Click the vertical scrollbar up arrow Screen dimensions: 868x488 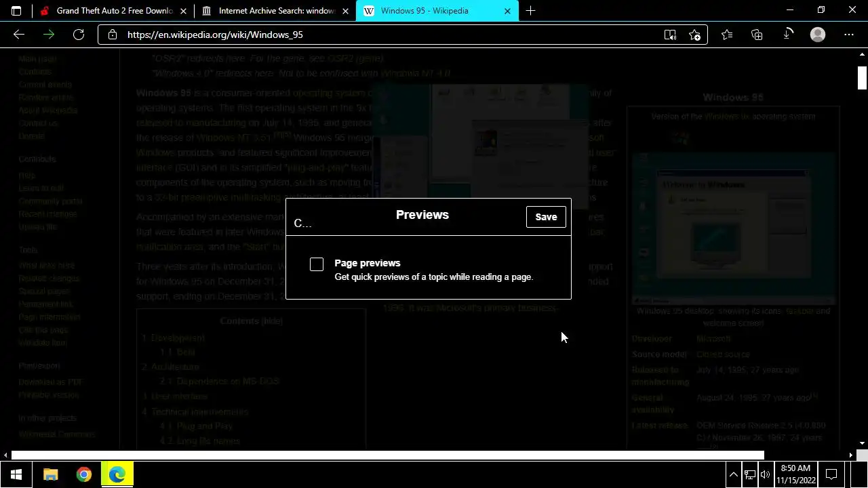[863, 54]
